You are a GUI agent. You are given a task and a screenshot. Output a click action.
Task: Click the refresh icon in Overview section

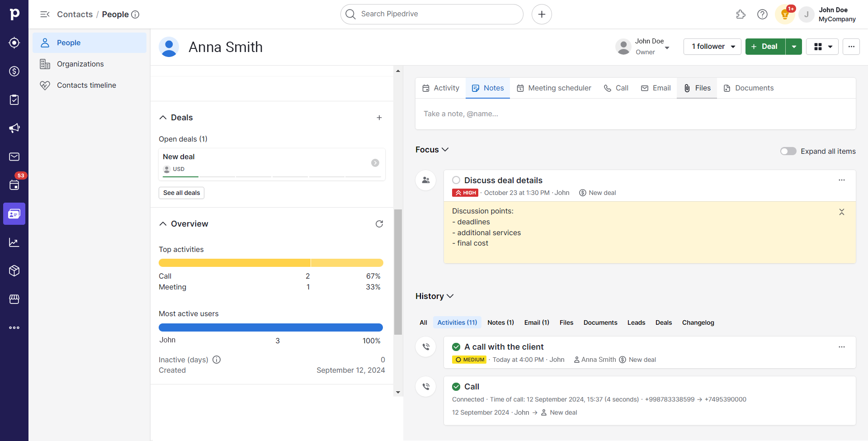coord(379,224)
